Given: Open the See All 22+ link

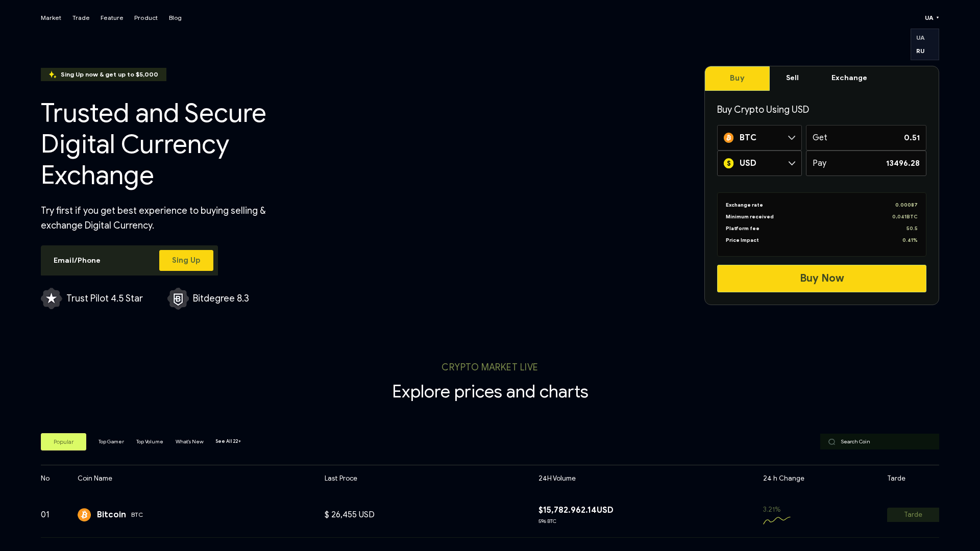Looking at the screenshot, I should tap(228, 441).
